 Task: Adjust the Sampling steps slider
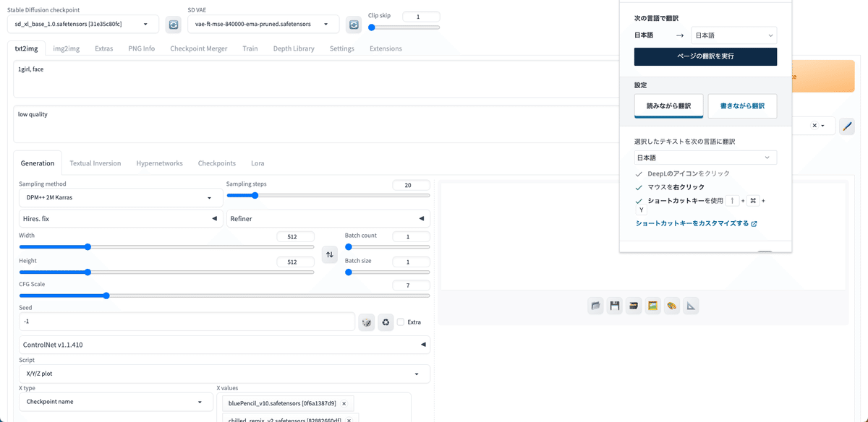pyautogui.click(x=328, y=195)
